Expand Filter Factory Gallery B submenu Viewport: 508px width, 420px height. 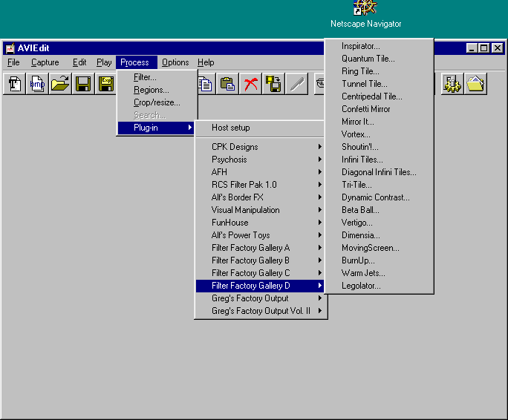tap(261, 260)
